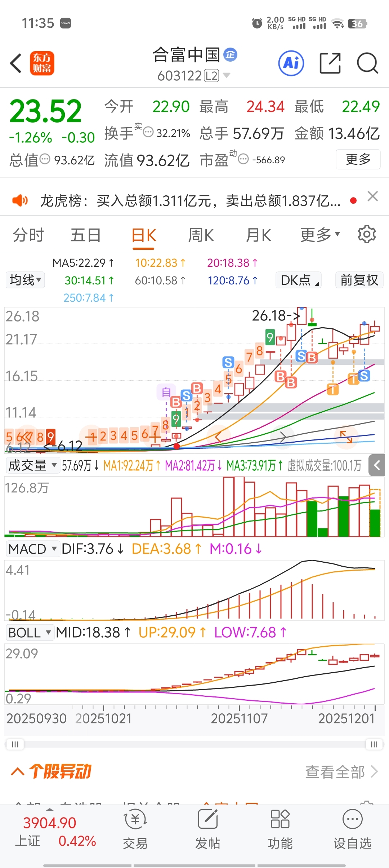Tap the info icon beside 总值
The image size is (389, 868).
pyautogui.click(x=45, y=159)
